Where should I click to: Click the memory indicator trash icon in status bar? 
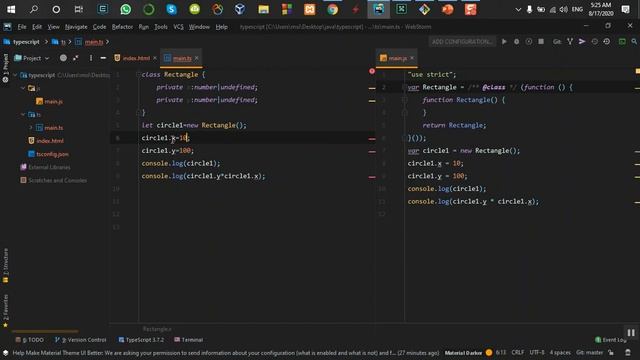click(628, 353)
